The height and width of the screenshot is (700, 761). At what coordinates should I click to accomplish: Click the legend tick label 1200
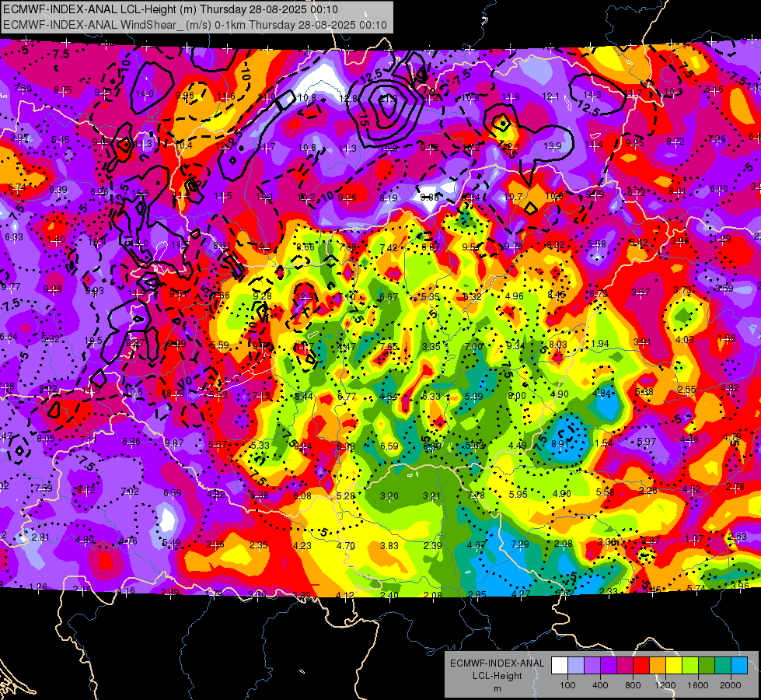point(665,685)
